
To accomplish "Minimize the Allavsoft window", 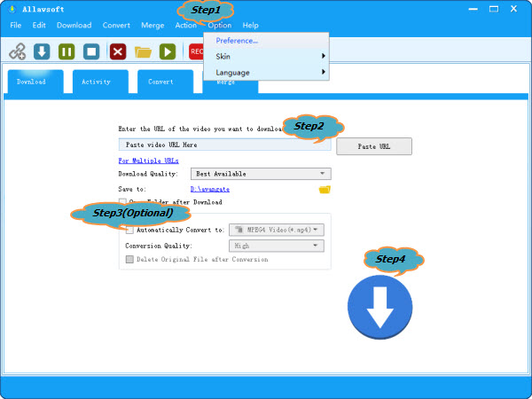I will point(473,9).
